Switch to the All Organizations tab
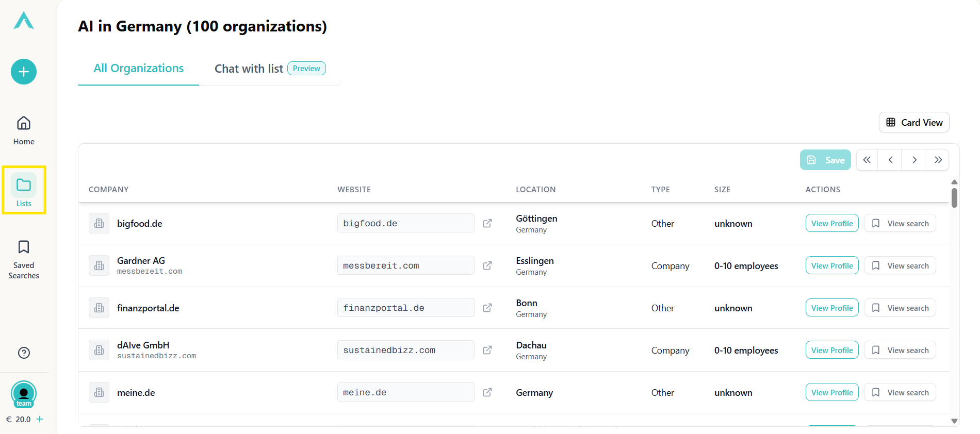This screenshot has height=434, width=980. coord(138,69)
